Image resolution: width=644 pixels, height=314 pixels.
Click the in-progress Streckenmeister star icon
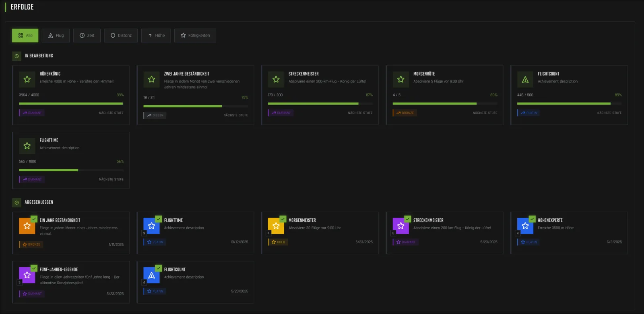point(276,79)
